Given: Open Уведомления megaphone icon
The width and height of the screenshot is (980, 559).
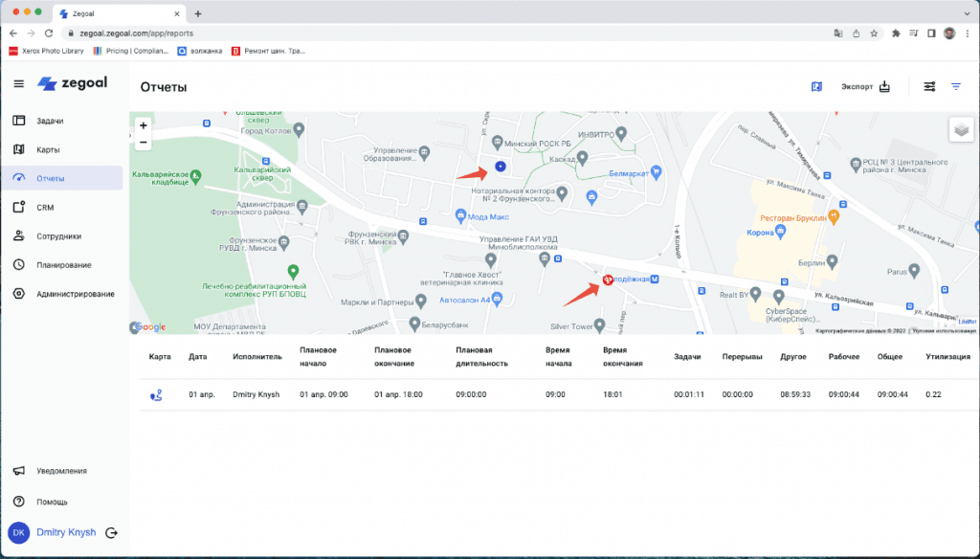Looking at the screenshot, I should [18, 471].
